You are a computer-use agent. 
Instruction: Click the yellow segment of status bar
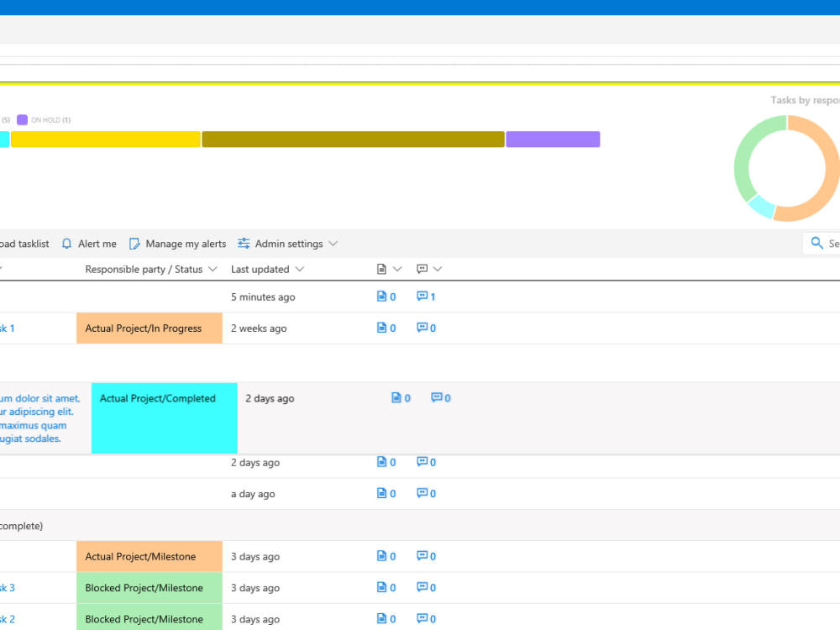[x=106, y=139]
